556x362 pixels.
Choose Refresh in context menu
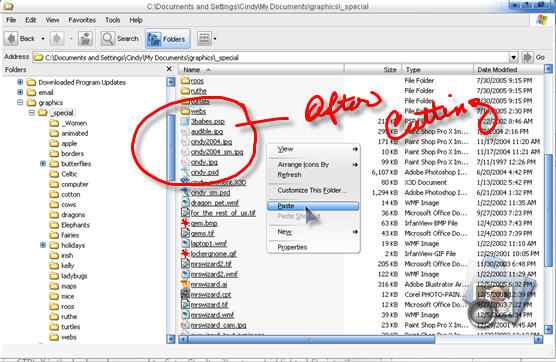click(x=313, y=175)
